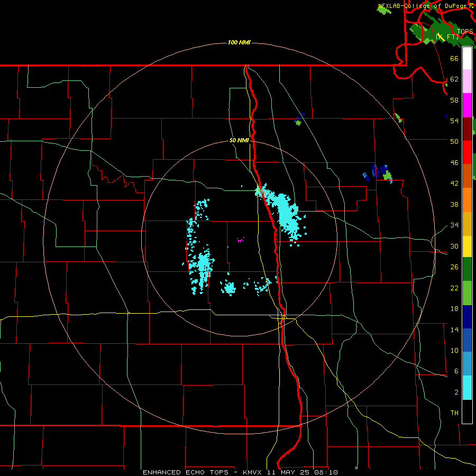
Task: Select the magenta swatch in the legend
Action: coord(467,105)
